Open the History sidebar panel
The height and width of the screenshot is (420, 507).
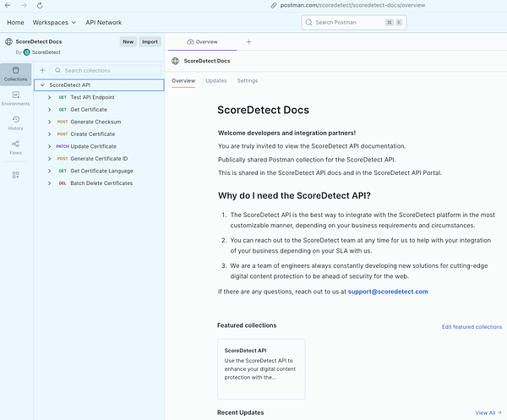pyautogui.click(x=15, y=123)
